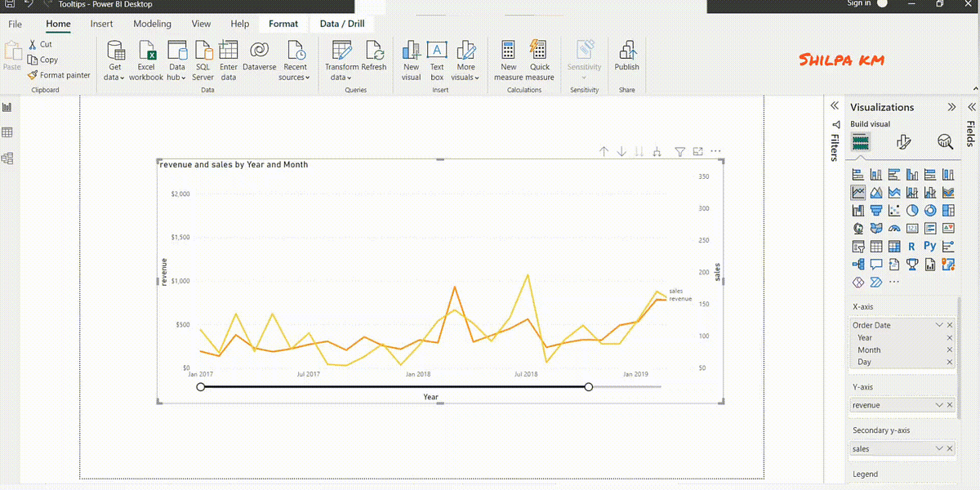Select the Python script visual icon
980x490 pixels.
point(930,246)
